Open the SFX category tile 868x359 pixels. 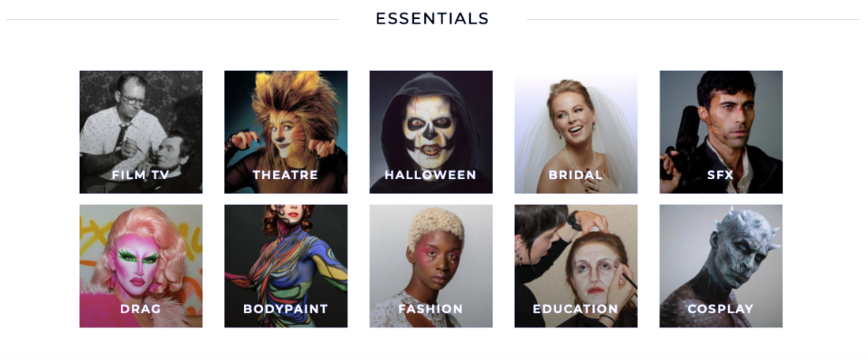click(x=721, y=132)
